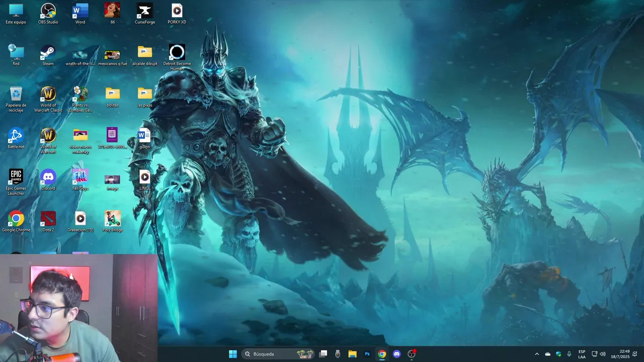
Task: Open the Este equipo desktop icon
Action: click(16, 14)
